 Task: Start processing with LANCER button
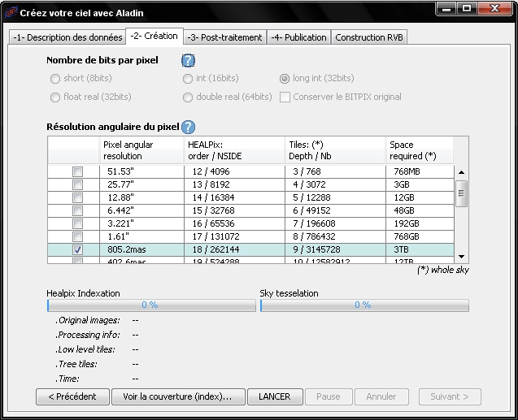[x=275, y=396]
